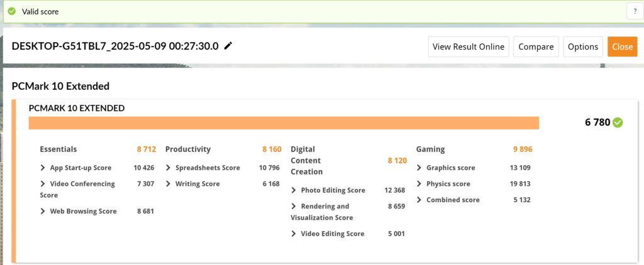
Task: Click the Productivity score 8 160
Action: click(272, 149)
